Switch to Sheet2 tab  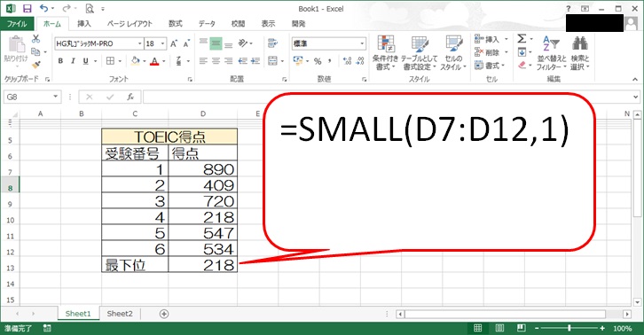(x=120, y=314)
